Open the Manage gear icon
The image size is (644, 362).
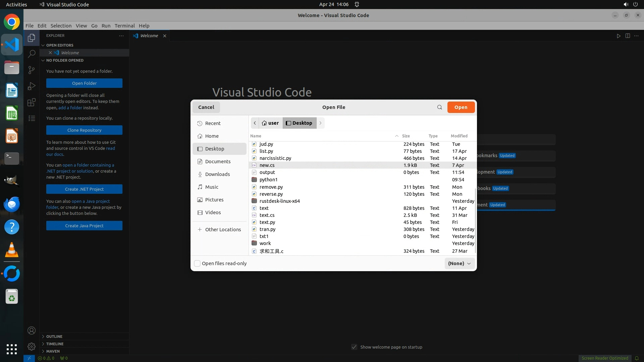(x=32, y=346)
